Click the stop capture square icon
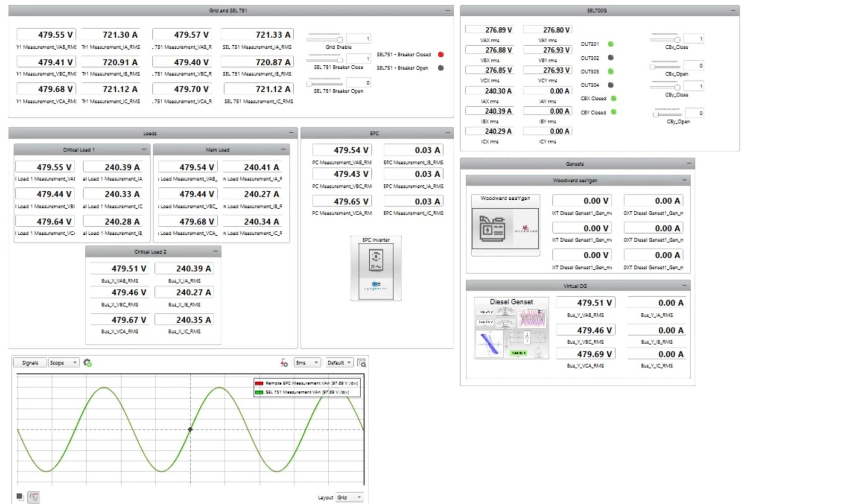Image resolution: width=850 pixels, height=504 pixels. (x=20, y=497)
